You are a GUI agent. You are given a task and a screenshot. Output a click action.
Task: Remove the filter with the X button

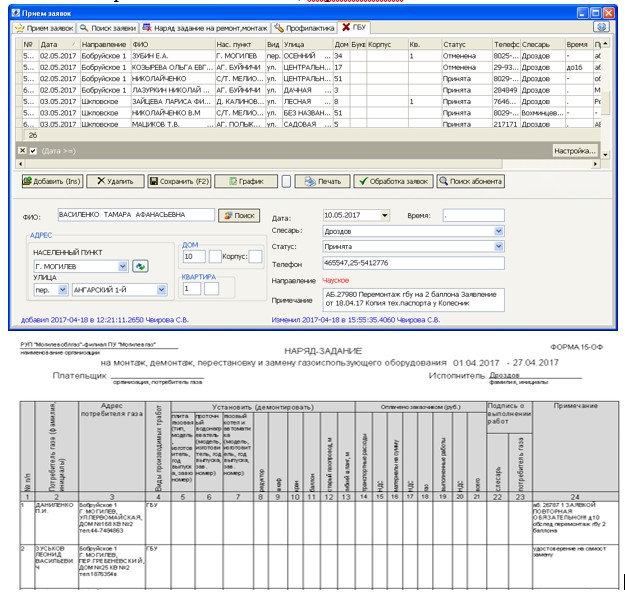pos(23,151)
